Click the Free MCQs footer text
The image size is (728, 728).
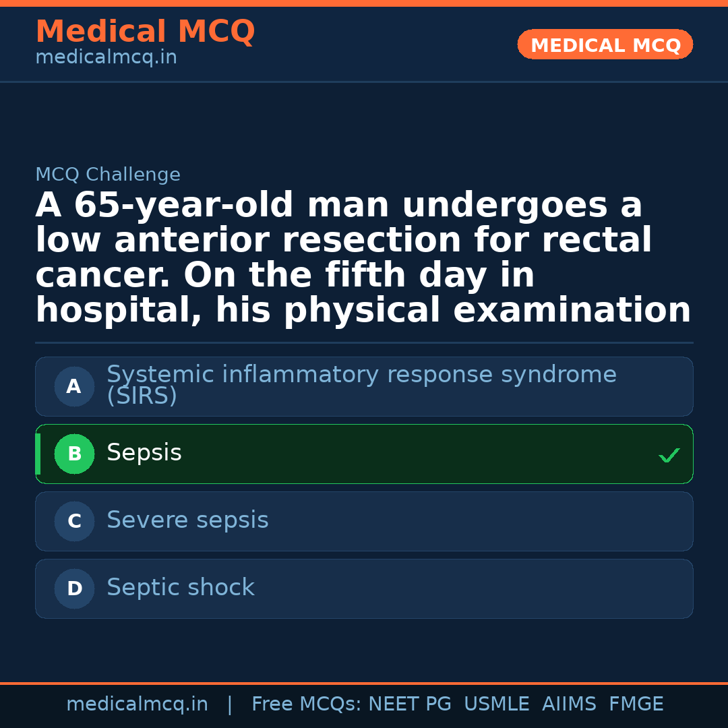point(306,704)
